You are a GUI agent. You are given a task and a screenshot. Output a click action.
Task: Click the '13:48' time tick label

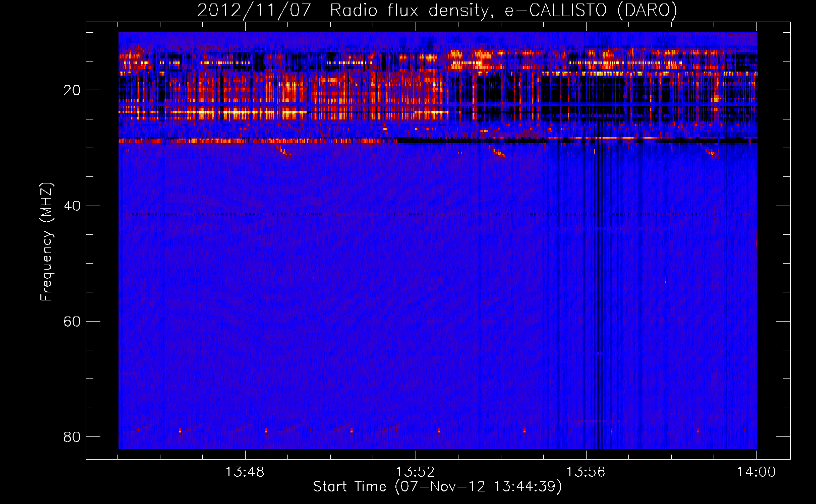pos(245,472)
